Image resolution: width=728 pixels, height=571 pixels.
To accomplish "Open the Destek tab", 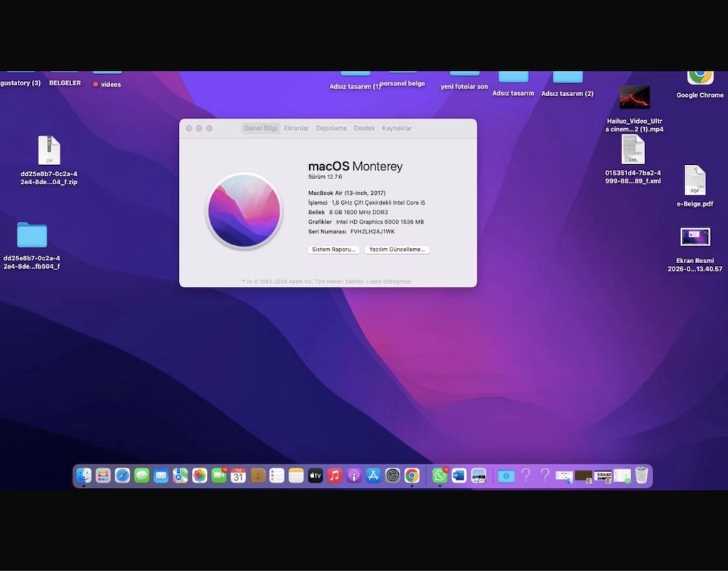I will [x=364, y=128].
